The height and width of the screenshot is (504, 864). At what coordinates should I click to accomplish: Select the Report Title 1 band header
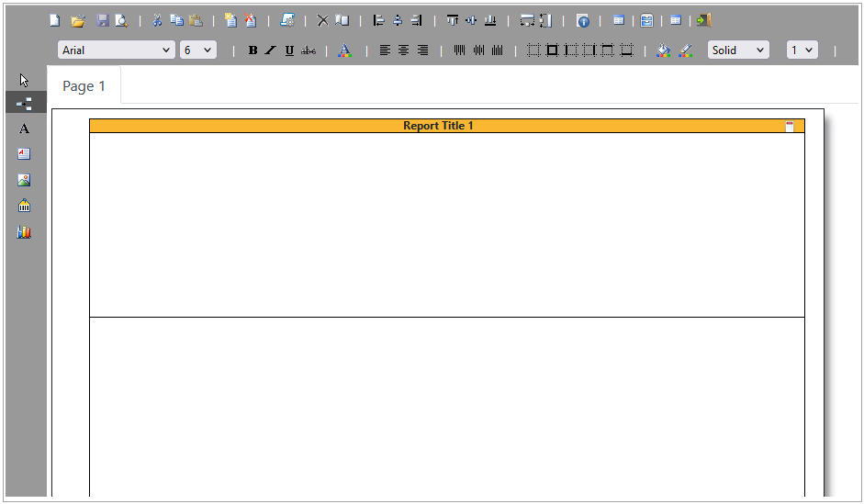[x=447, y=126]
